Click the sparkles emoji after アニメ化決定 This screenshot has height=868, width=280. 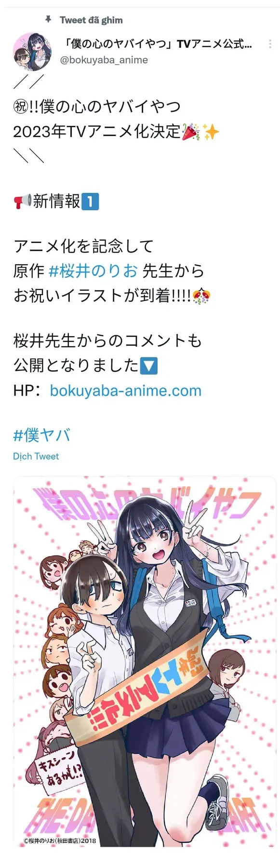[x=211, y=131]
